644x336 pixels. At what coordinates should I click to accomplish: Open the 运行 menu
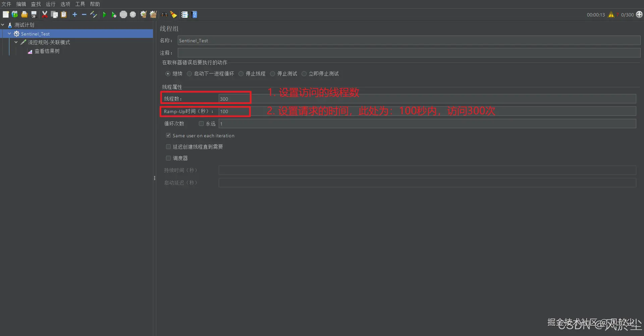click(x=51, y=4)
